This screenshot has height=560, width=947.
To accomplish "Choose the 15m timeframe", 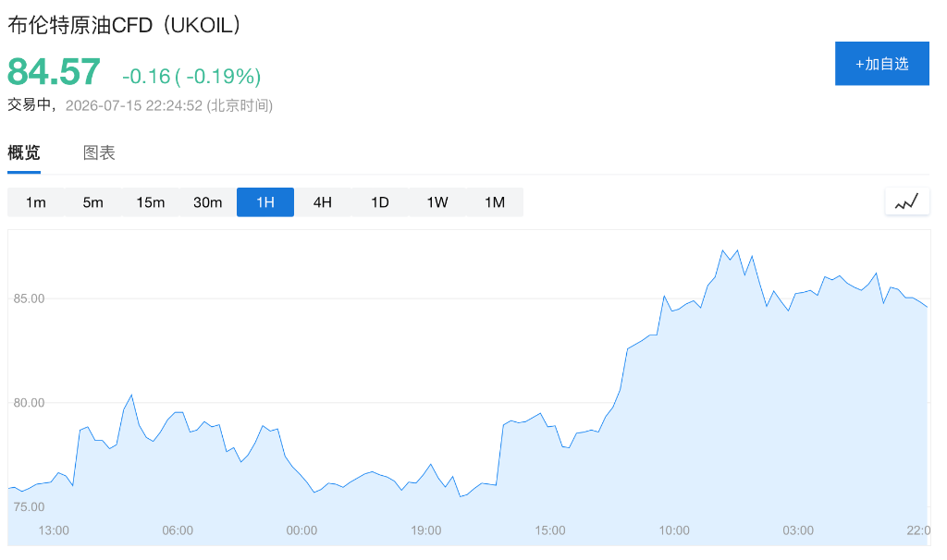I will click(x=151, y=202).
